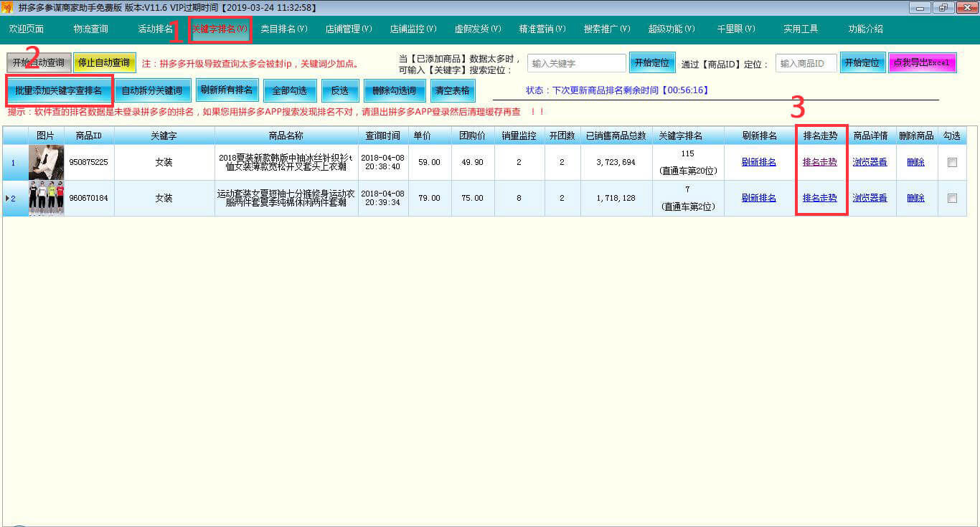The image size is (980, 527).
Task: Open the 功能介绍 tab
Action: point(865,29)
